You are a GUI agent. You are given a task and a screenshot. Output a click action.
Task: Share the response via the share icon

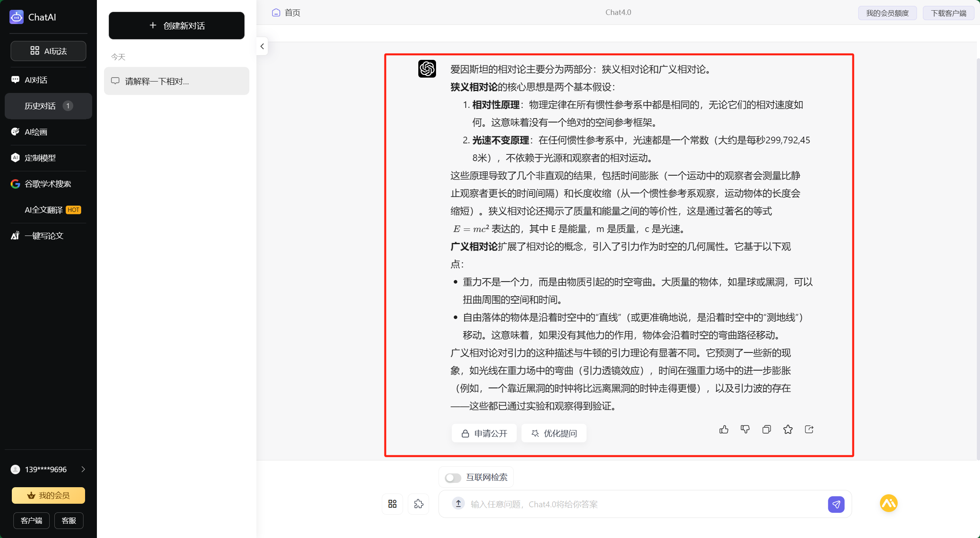tap(809, 429)
